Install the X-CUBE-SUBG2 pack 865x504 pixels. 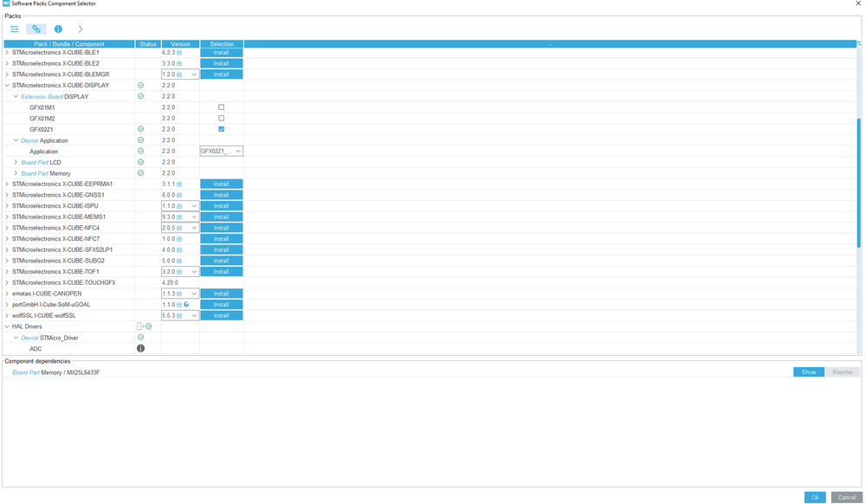(x=221, y=262)
